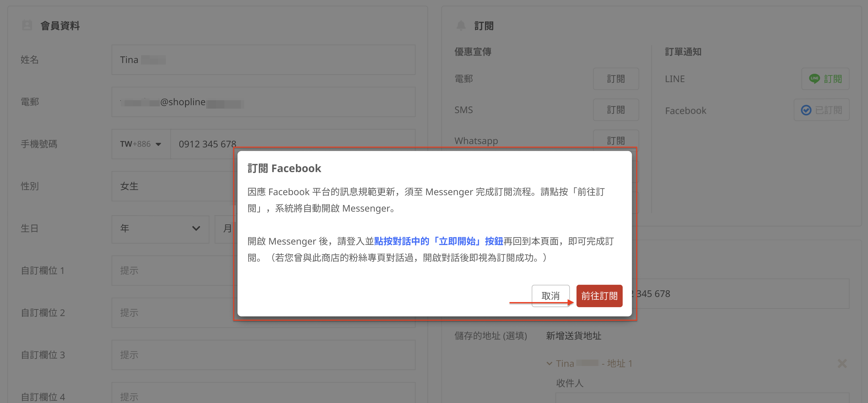Click the 生日 field label
The image size is (868, 403).
[30, 229]
